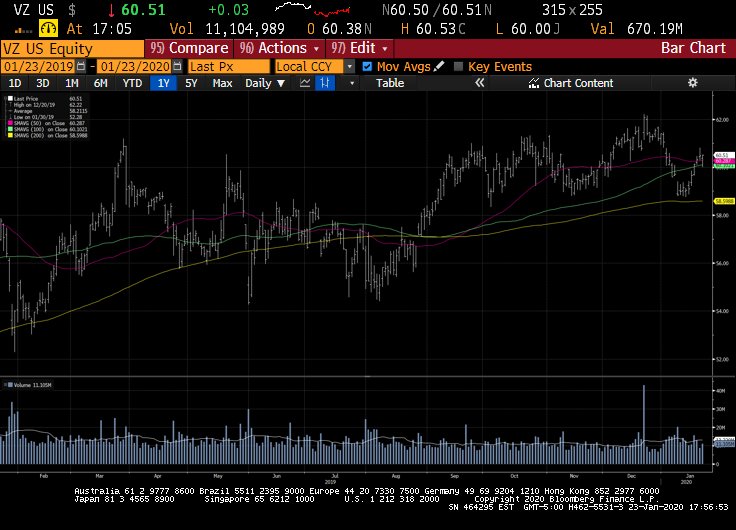Click the yellow gauge icon beside At 17:05
The width and height of the screenshot is (736, 530).
pyautogui.click(x=48, y=29)
